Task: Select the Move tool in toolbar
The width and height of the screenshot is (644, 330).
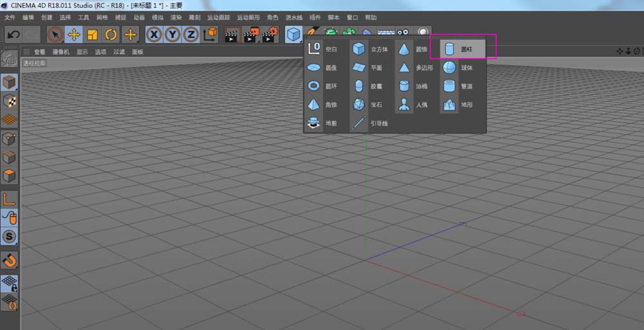Action: (x=74, y=35)
